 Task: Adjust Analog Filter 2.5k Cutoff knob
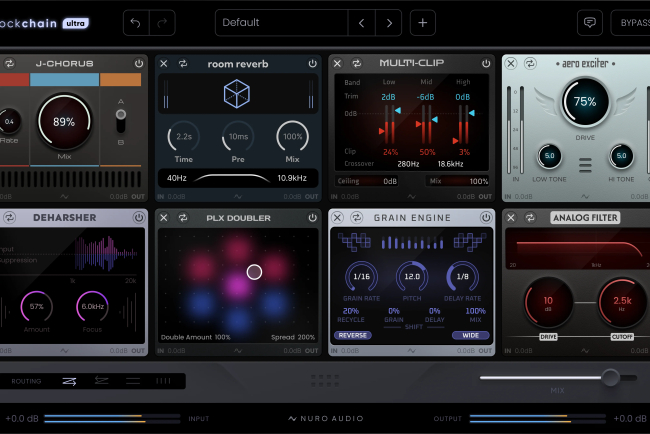click(x=622, y=303)
